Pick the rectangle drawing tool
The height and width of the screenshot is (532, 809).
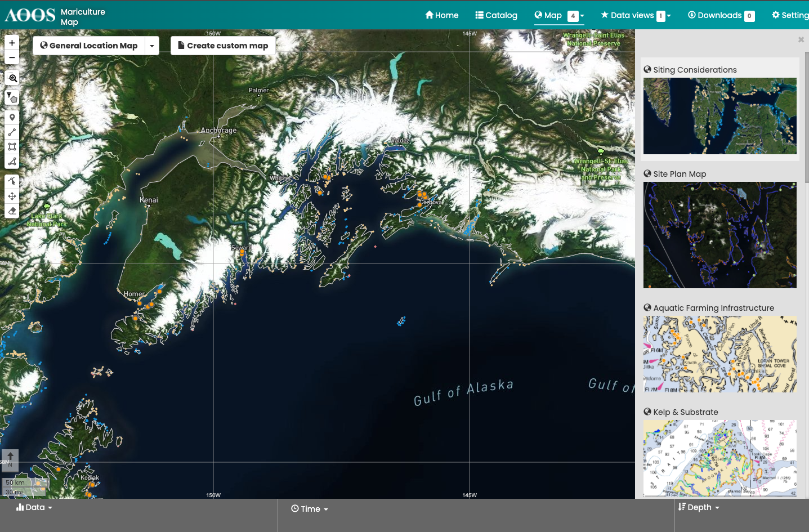click(x=12, y=147)
